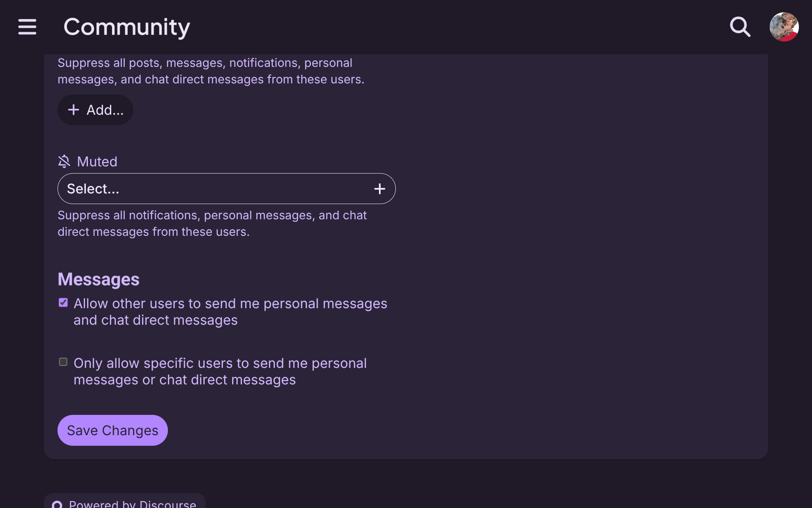Click the Muted section label

point(97,162)
